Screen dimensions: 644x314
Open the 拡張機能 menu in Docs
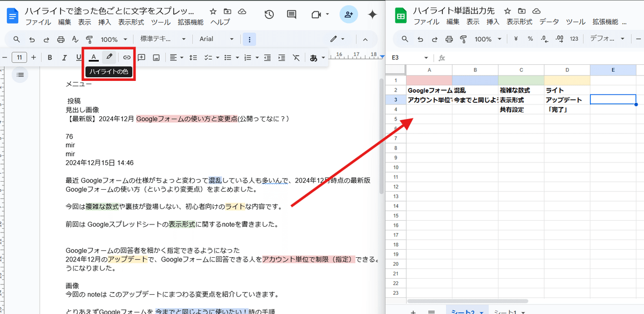click(x=191, y=22)
